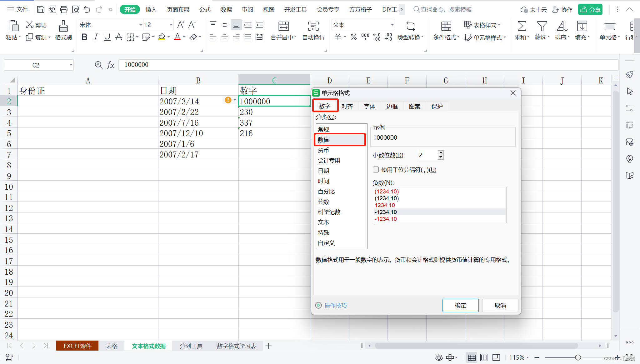The width and height of the screenshot is (640, 364).
Task: Click the Format Painter (格式刷) icon
Action: pos(63,26)
